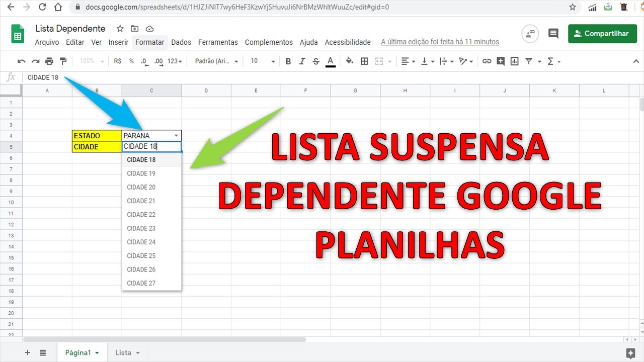Open text wrapping options
Screen dimensions: 644x362
pos(447,61)
